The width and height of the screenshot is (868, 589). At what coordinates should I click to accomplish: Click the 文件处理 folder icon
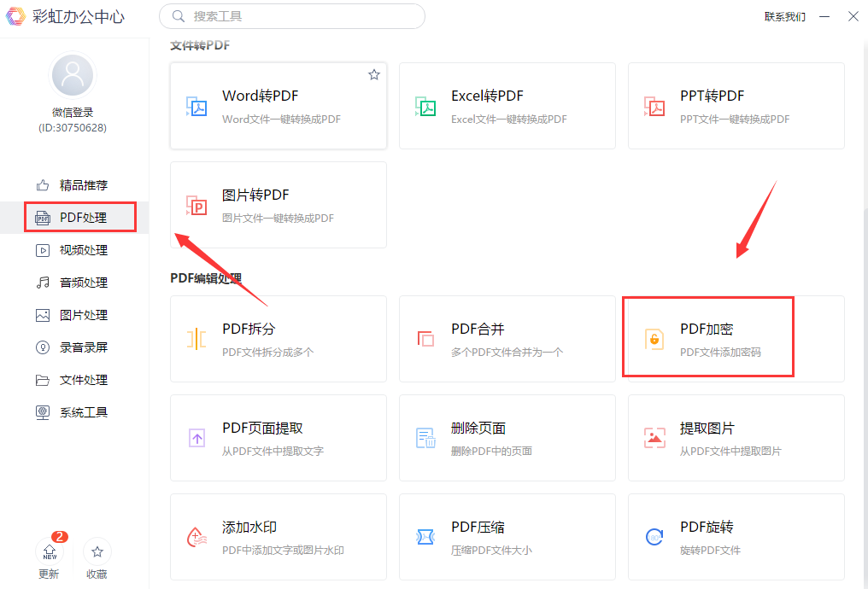[x=43, y=381]
